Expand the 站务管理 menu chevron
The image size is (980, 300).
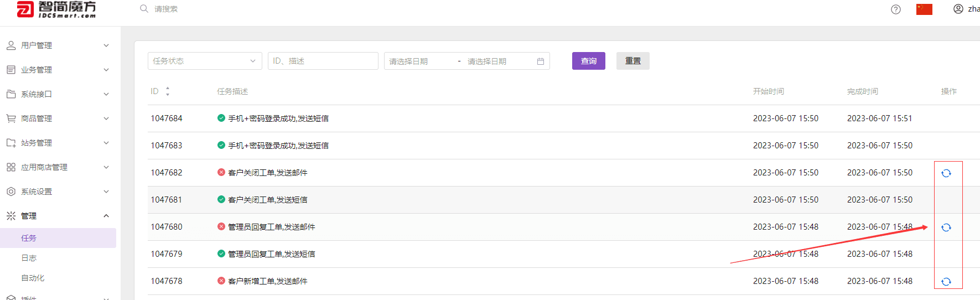pyautogui.click(x=106, y=143)
